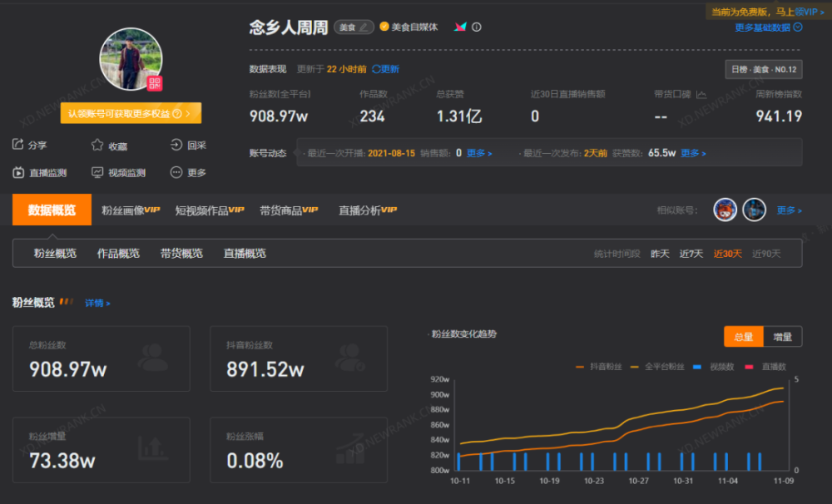
Task: Expand 更多基础数据 section
Action: [768, 27]
